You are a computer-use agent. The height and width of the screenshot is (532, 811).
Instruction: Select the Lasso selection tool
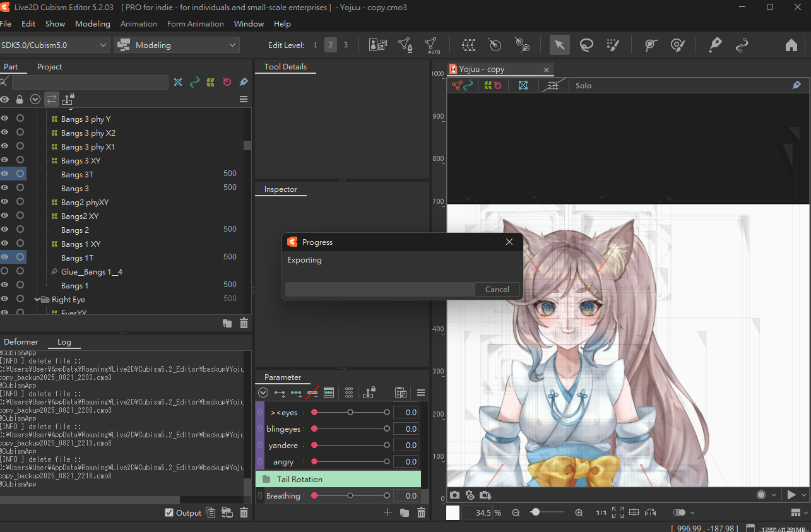point(586,45)
